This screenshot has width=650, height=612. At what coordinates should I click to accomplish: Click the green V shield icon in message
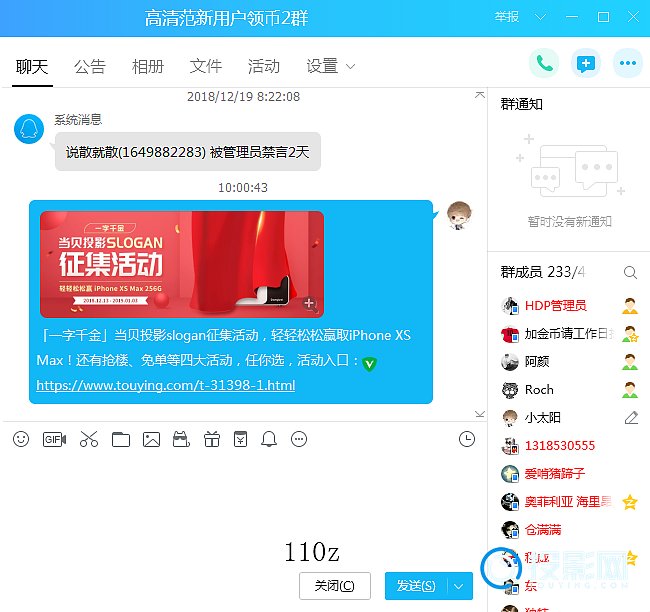click(x=369, y=364)
